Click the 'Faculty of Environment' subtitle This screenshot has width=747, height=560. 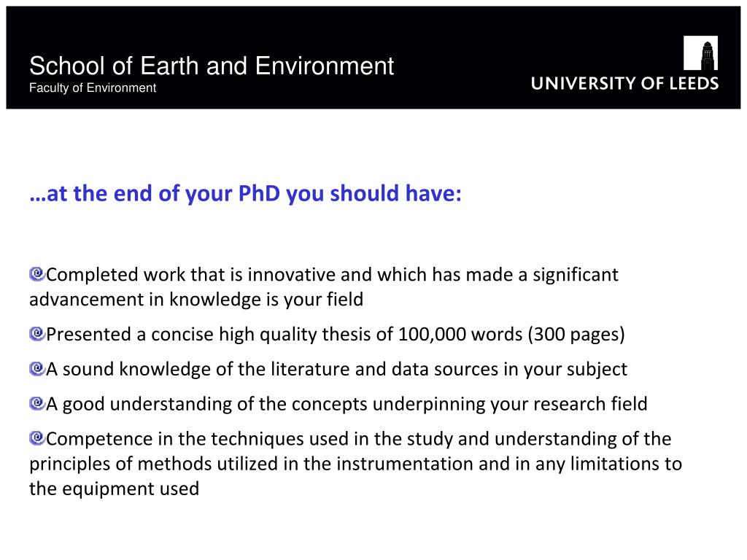point(93,88)
